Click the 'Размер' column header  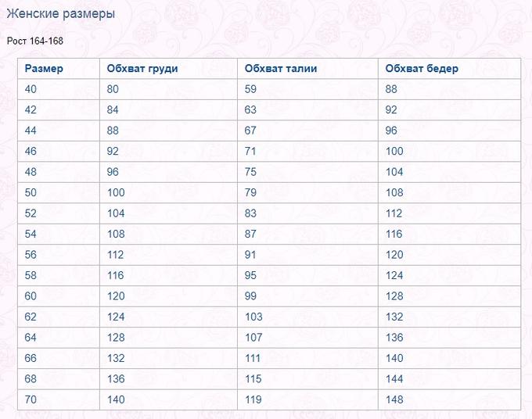[44, 69]
